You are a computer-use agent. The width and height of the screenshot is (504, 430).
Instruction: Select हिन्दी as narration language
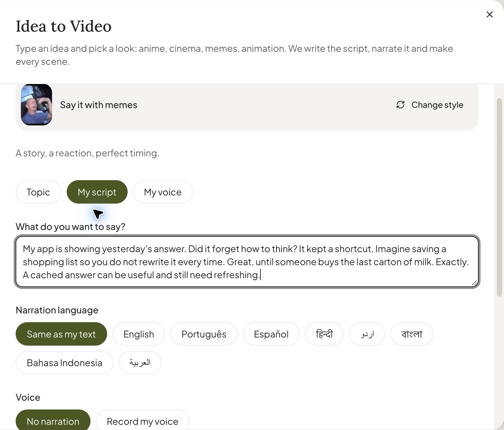click(x=324, y=334)
